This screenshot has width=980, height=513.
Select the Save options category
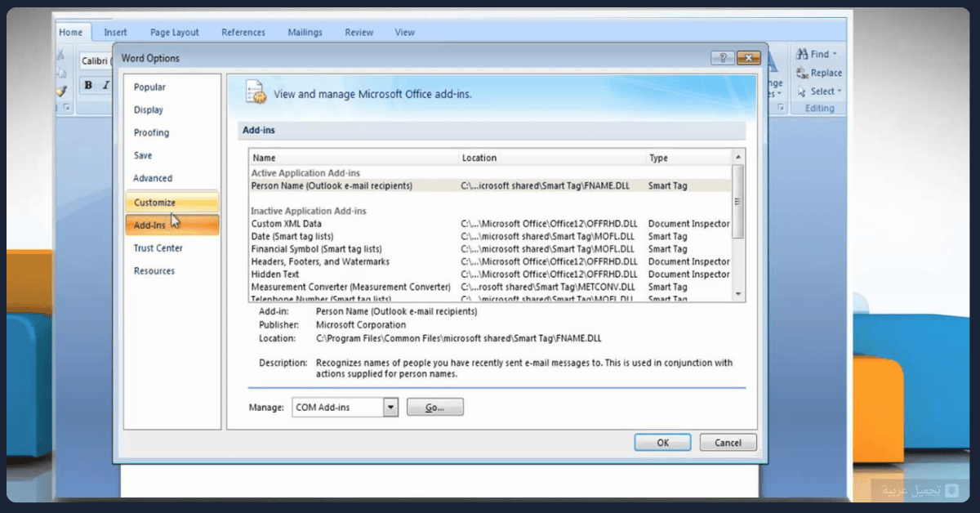[171, 156]
